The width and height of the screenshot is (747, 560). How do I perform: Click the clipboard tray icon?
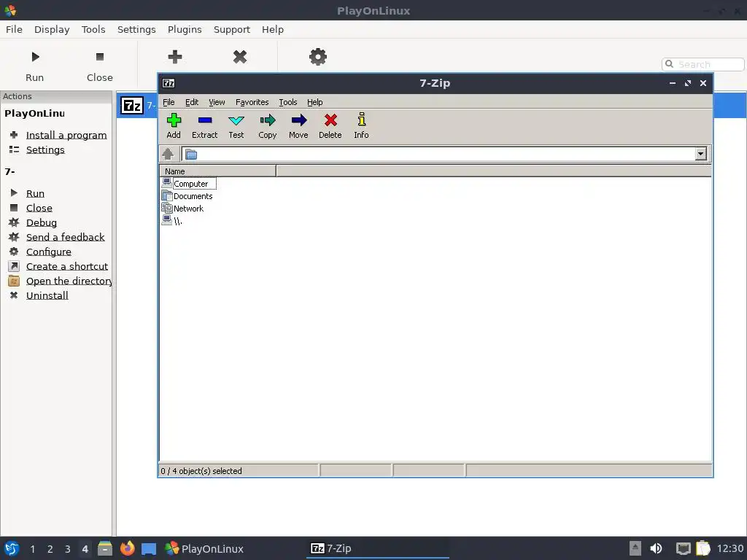(x=703, y=548)
